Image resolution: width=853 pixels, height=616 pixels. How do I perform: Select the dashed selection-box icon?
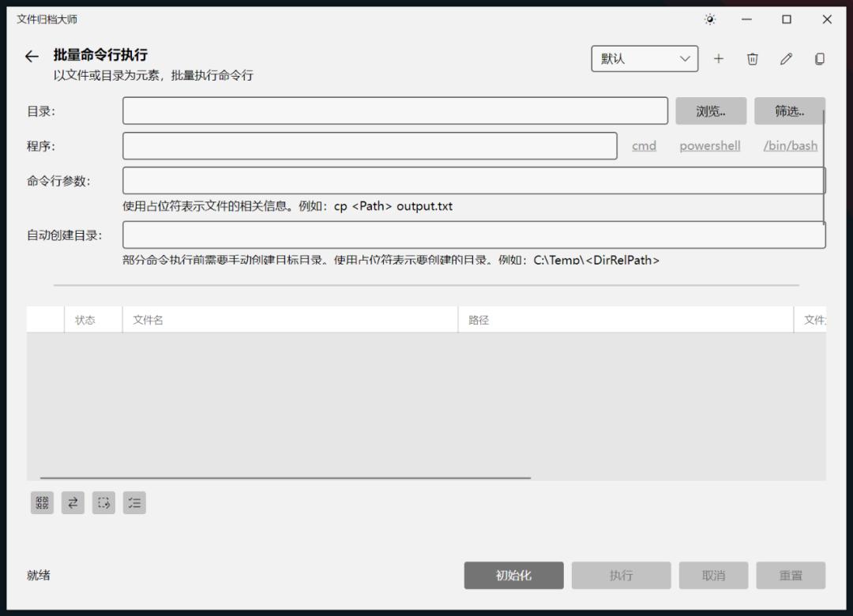[103, 502]
